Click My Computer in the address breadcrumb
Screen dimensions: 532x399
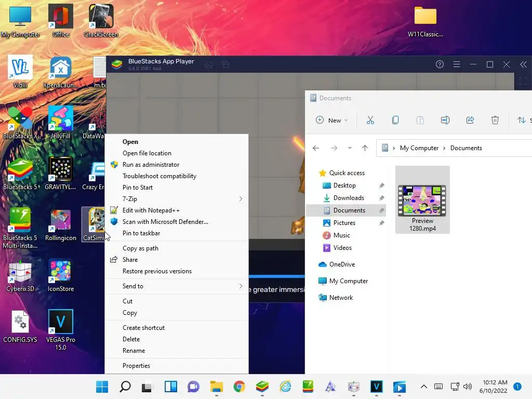419,148
